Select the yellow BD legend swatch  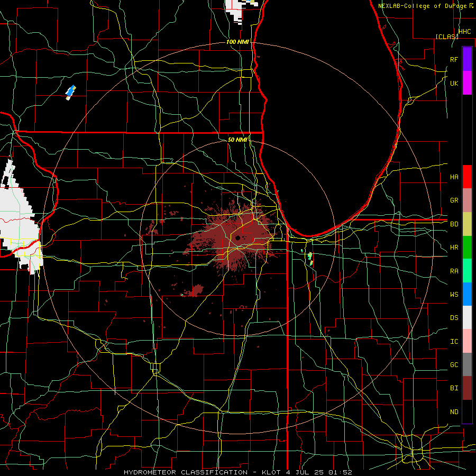[x=467, y=224]
